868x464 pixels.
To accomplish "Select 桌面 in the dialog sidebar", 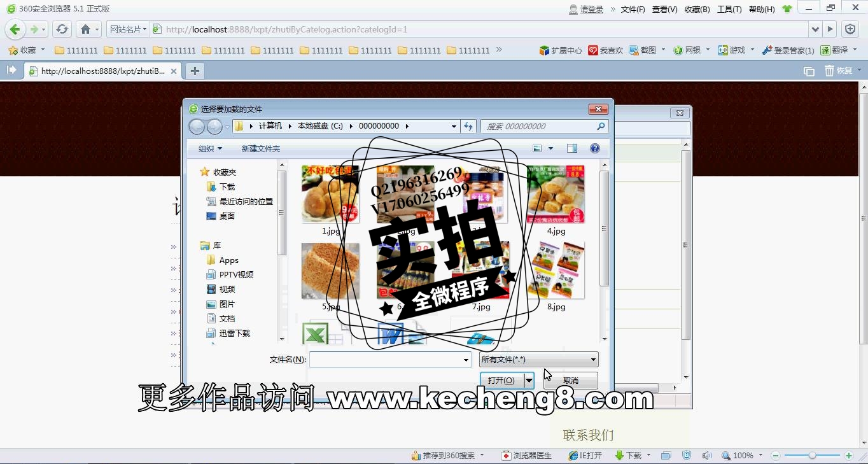I will point(221,216).
